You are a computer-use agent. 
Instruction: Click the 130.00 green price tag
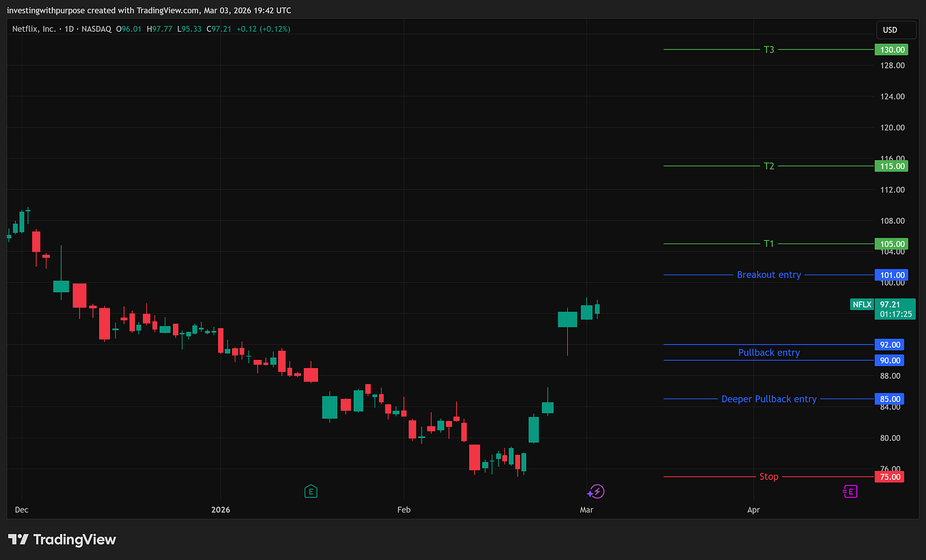892,50
